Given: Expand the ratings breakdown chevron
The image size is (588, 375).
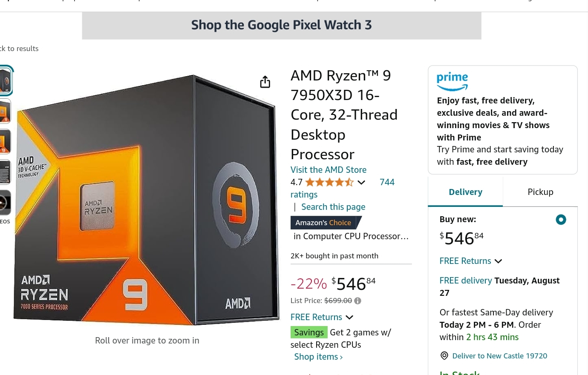Looking at the screenshot, I should pyautogui.click(x=361, y=183).
